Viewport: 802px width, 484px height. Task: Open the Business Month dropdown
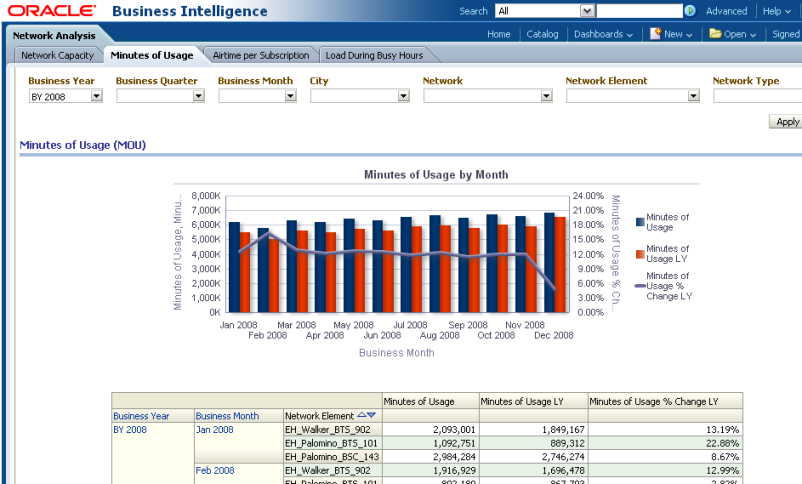coord(291,96)
